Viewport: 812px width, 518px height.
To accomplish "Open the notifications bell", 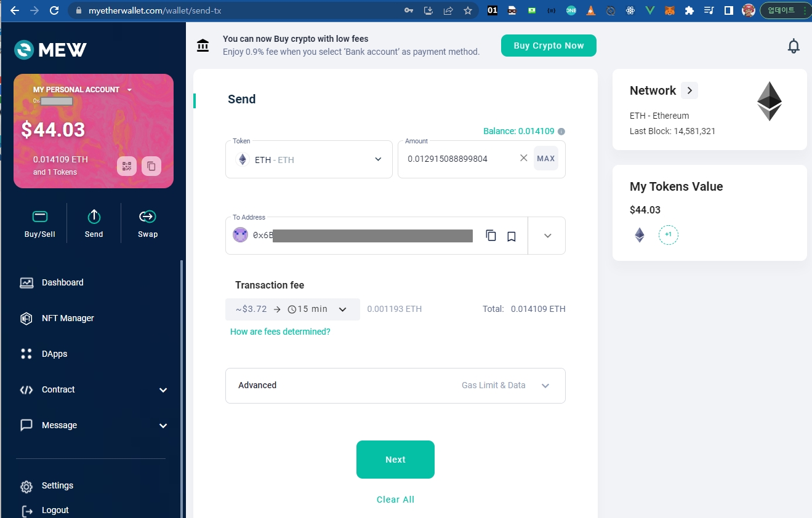I will 794,46.
